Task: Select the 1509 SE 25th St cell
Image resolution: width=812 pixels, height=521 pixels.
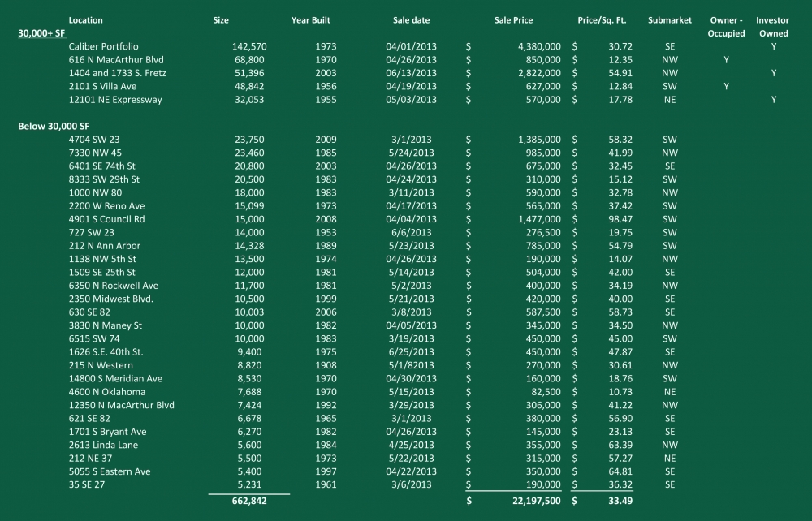Action: 102,273
